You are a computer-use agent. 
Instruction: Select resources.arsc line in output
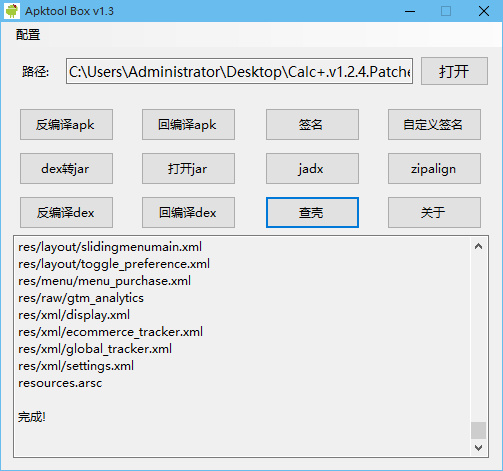(x=60, y=383)
